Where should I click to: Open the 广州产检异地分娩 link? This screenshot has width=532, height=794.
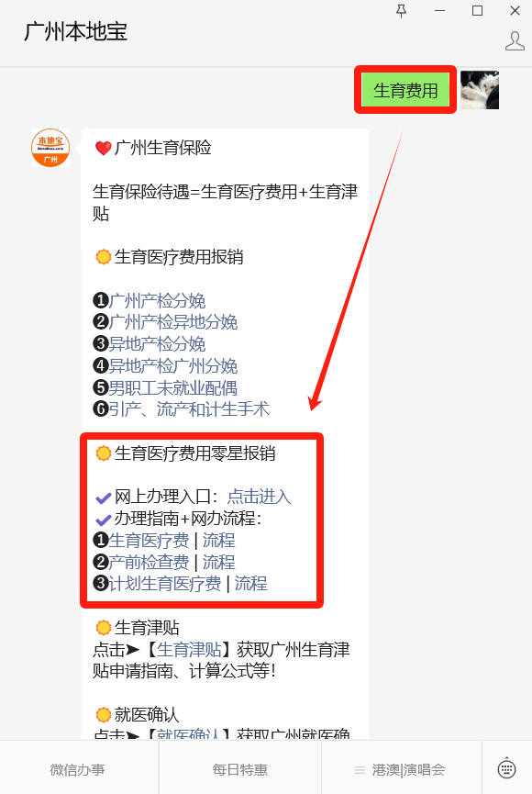(x=173, y=322)
